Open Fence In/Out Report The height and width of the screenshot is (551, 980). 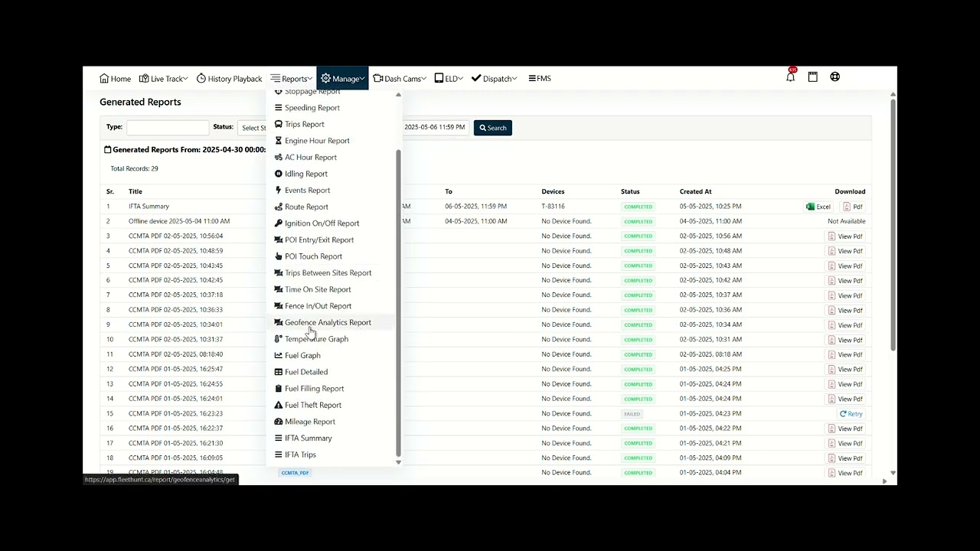[318, 306]
